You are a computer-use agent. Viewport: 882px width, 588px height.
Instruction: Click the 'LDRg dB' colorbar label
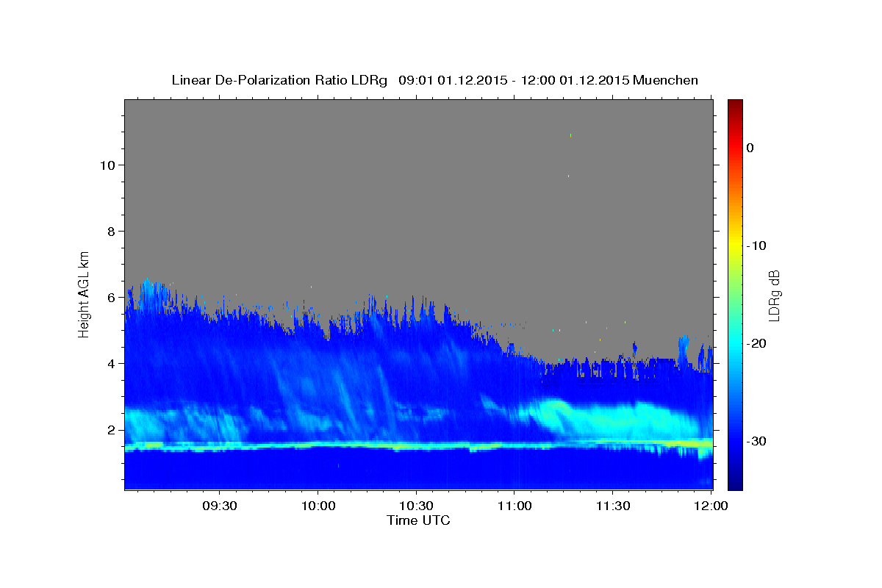click(774, 295)
